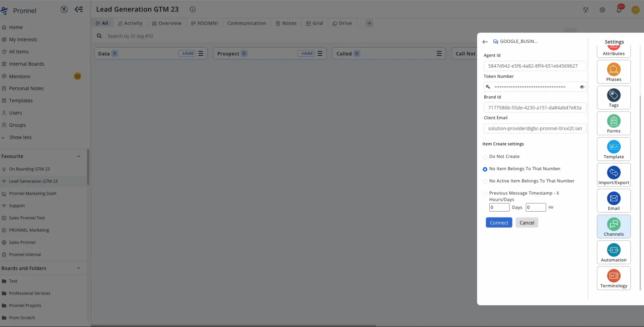The width and height of the screenshot is (644, 327).
Task: Add item to Prospect column
Action: (x=306, y=53)
